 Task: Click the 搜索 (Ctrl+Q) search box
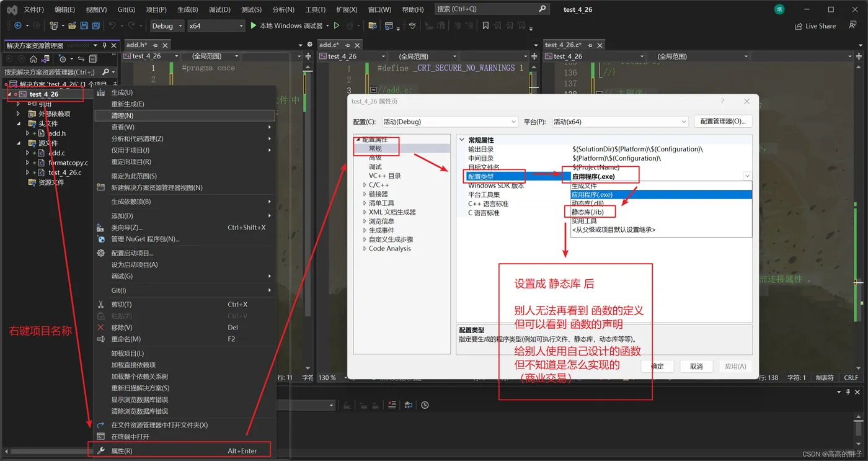492,9
